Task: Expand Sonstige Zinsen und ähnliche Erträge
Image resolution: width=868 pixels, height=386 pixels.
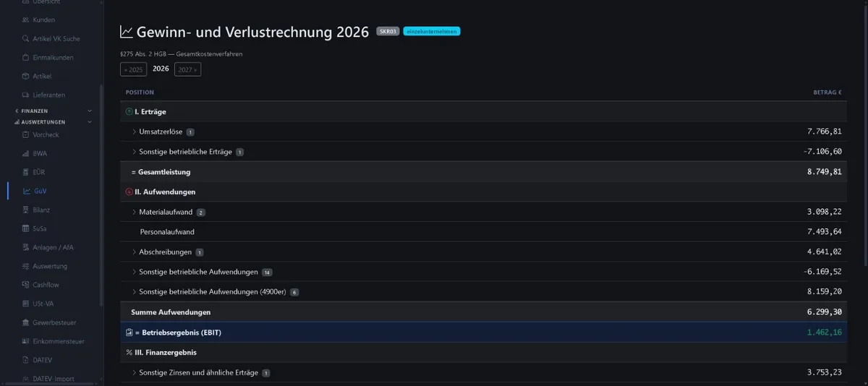Action: click(x=134, y=373)
